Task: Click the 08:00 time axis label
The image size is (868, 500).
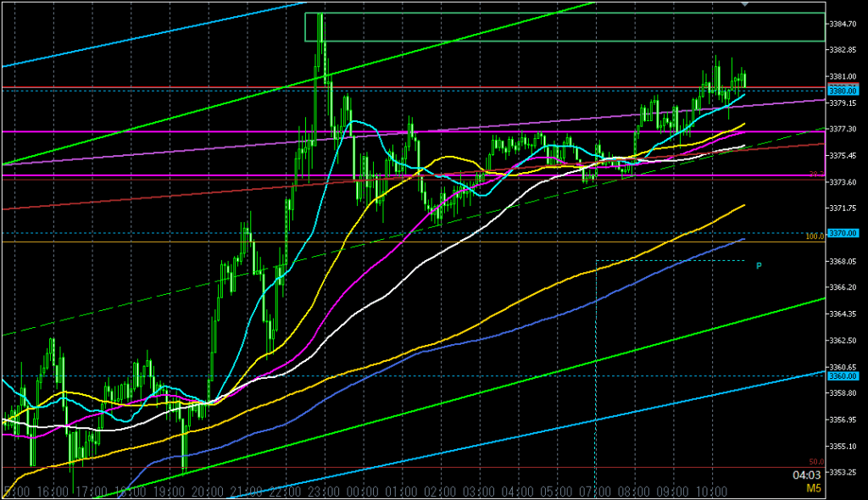Action: click(x=633, y=492)
